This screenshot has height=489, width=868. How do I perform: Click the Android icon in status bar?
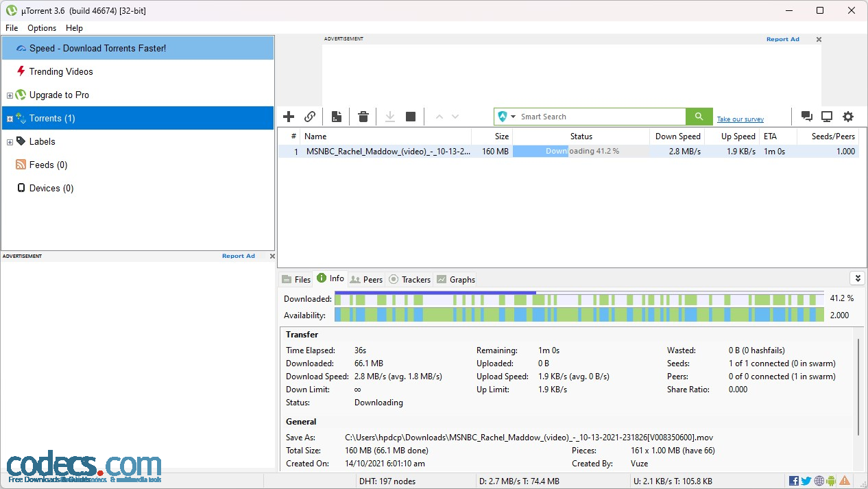(832, 481)
